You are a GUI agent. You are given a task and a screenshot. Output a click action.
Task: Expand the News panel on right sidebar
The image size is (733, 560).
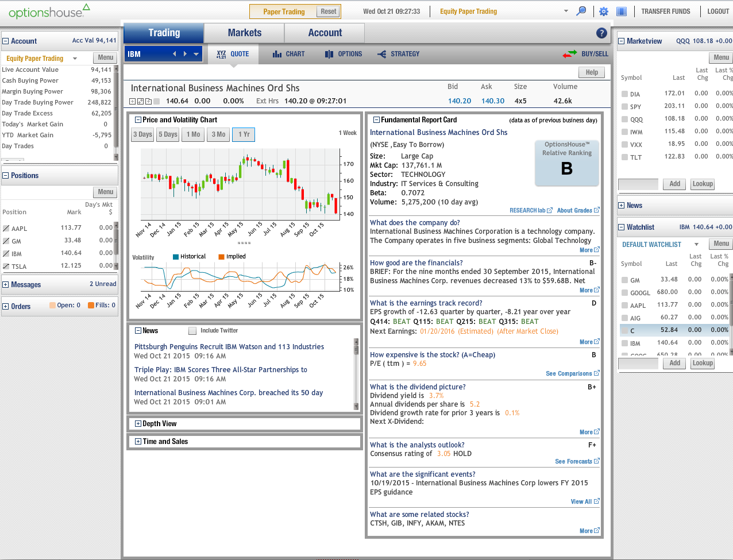[x=622, y=206]
